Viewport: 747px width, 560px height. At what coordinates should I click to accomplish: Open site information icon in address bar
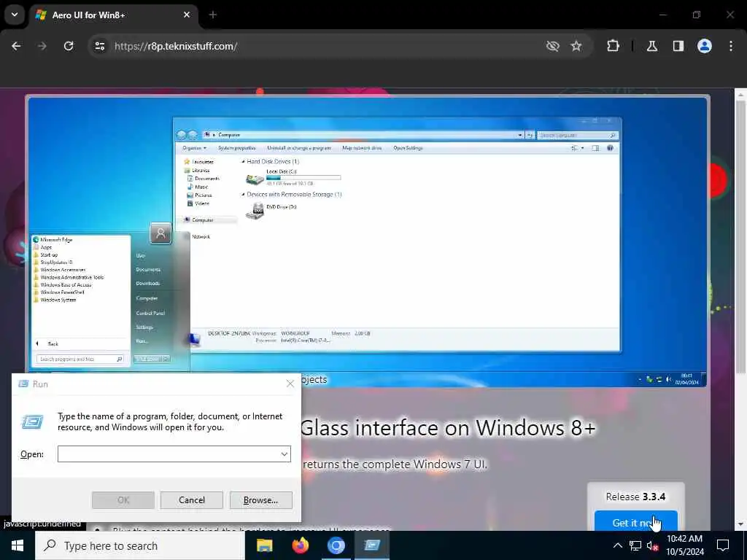(99, 46)
